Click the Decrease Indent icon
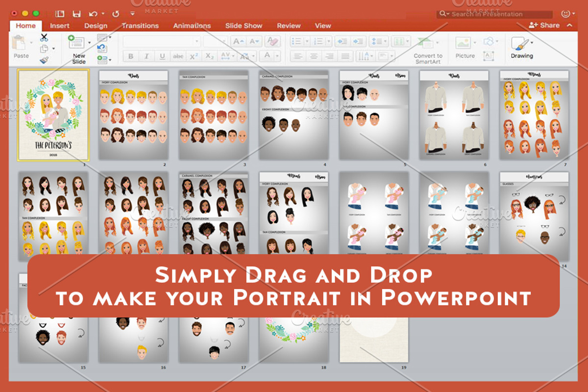 pyautogui.click(x=343, y=42)
